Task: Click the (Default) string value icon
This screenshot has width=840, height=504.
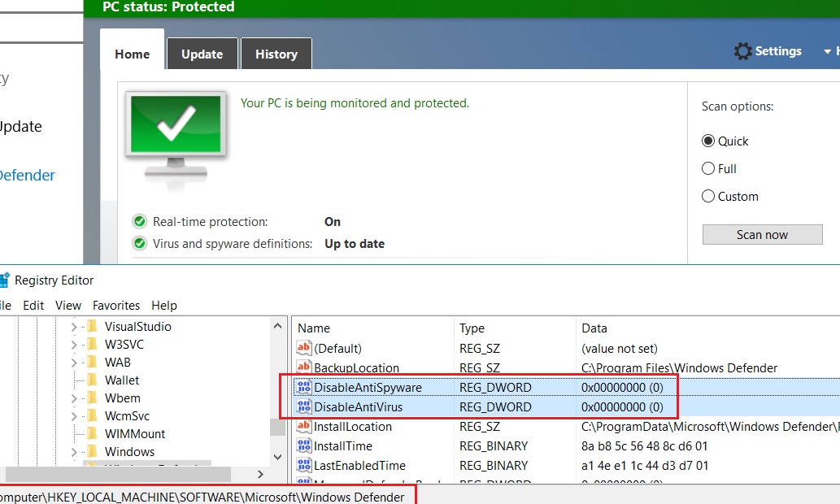Action: pos(304,348)
